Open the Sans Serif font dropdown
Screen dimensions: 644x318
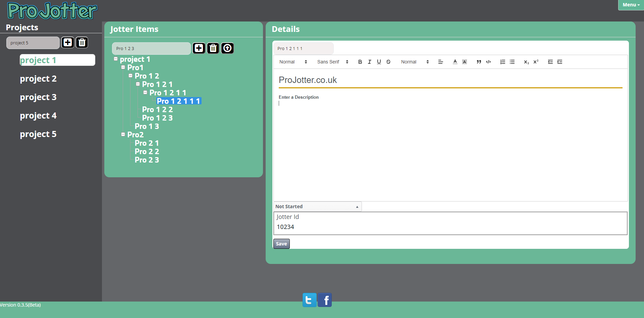point(333,62)
